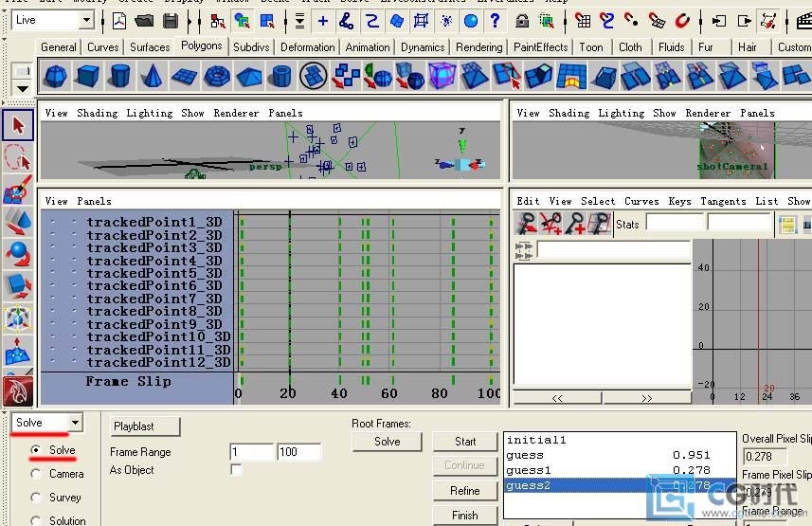Choose the Soft Modification tool
This screenshot has height=526, width=812.
click(18, 351)
